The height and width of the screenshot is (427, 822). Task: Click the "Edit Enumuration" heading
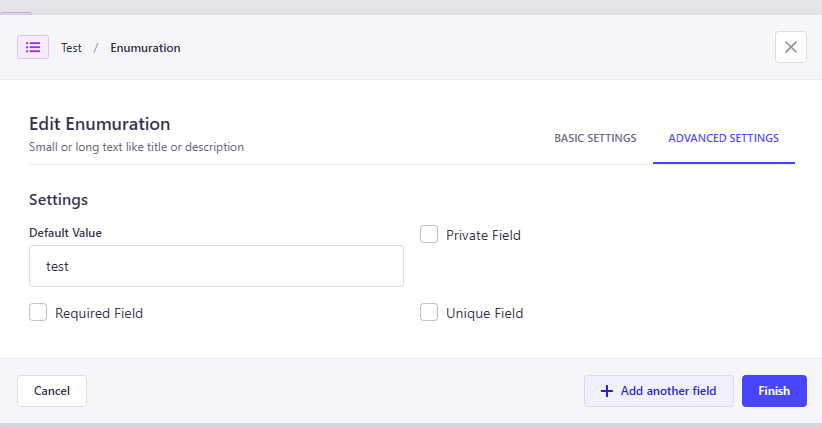(99, 124)
